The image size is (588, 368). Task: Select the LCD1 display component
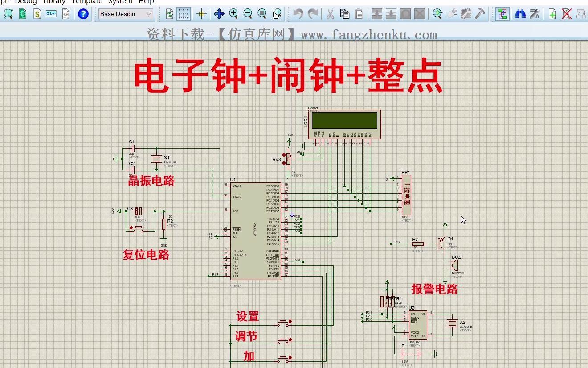click(x=345, y=124)
